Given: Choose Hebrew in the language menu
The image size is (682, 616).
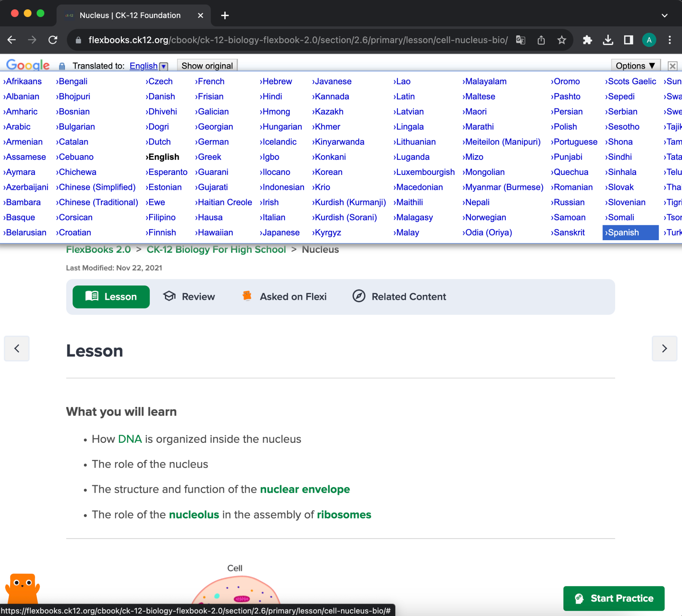Looking at the screenshot, I should click(276, 81).
